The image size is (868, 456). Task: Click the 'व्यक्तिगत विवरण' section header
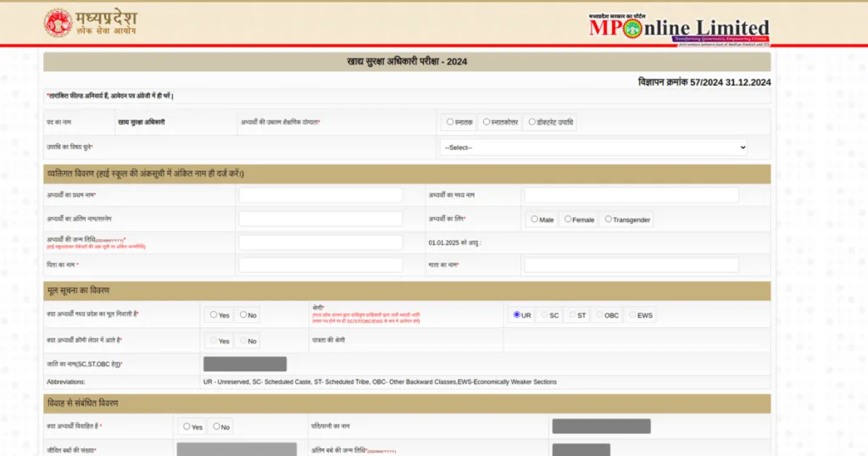[407, 174]
